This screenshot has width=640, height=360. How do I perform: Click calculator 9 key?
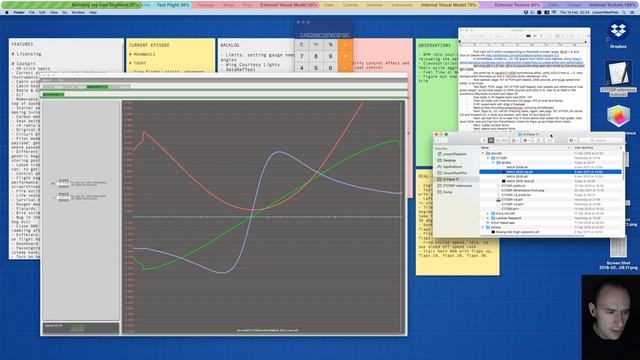tap(331, 56)
